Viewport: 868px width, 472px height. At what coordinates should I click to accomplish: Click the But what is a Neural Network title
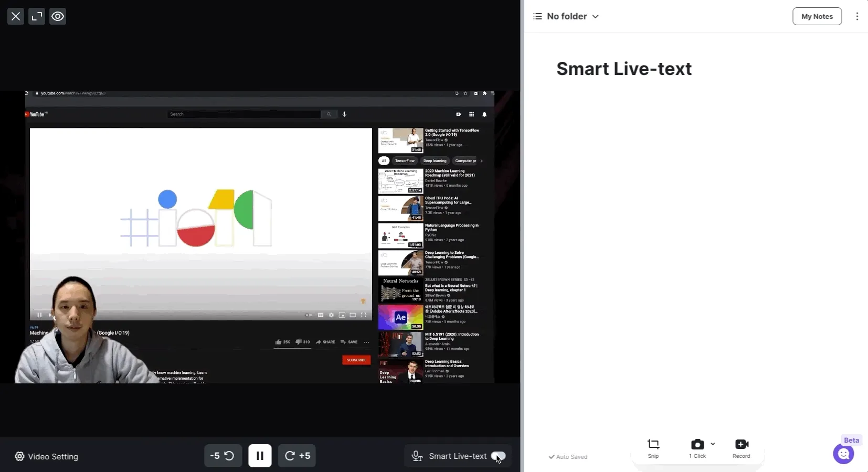click(x=451, y=288)
